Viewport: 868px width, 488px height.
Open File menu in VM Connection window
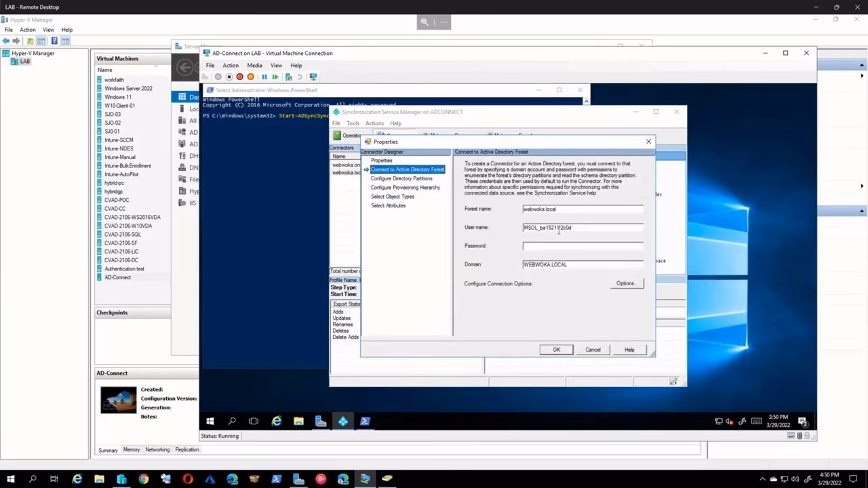pyautogui.click(x=210, y=66)
